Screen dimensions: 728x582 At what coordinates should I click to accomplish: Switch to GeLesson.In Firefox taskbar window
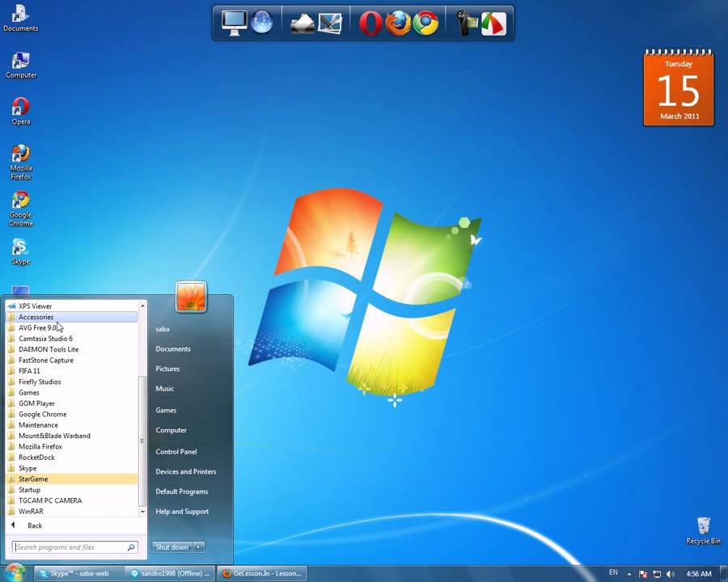click(x=262, y=574)
